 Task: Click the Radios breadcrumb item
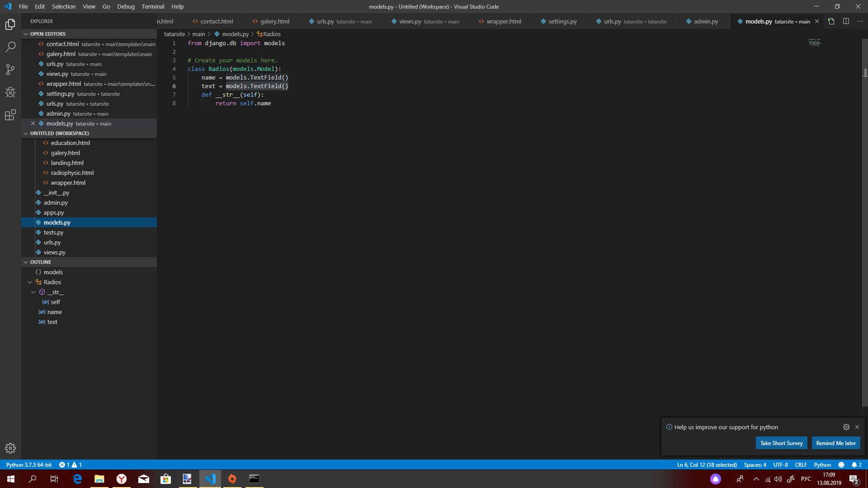pyautogui.click(x=269, y=34)
